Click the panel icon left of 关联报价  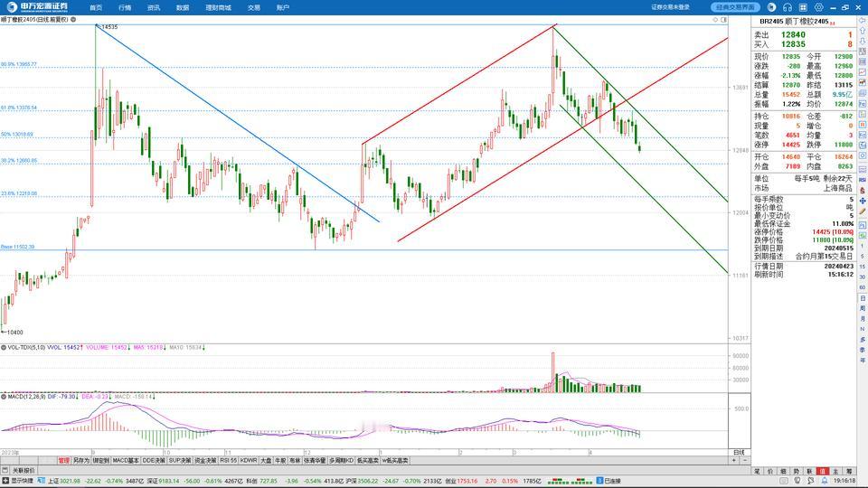coord(5,470)
